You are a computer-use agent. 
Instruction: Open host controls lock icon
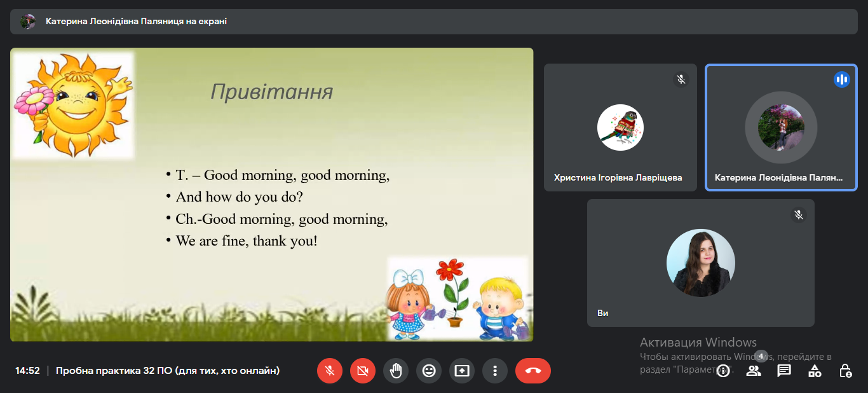click(x=845, y=371)
